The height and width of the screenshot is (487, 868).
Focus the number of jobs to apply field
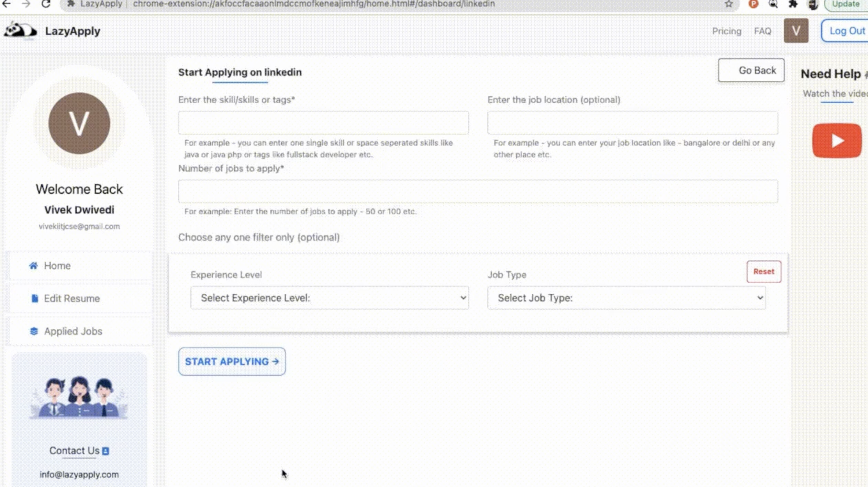tap(478, 191)
